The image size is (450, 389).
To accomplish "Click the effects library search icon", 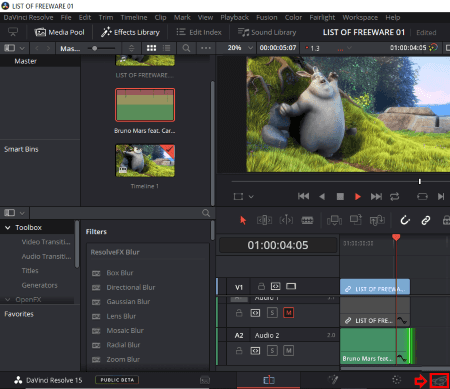I will pyautogui.click(x=206, y=213).
